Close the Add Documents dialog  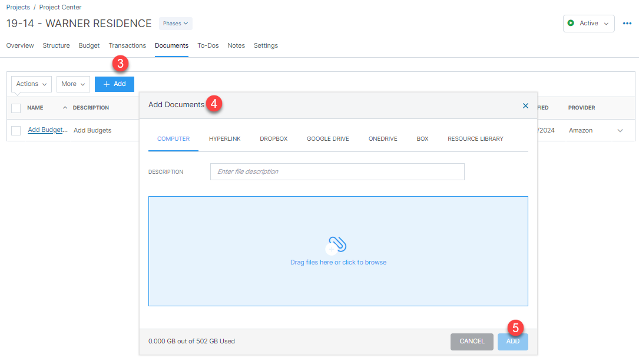525,105
